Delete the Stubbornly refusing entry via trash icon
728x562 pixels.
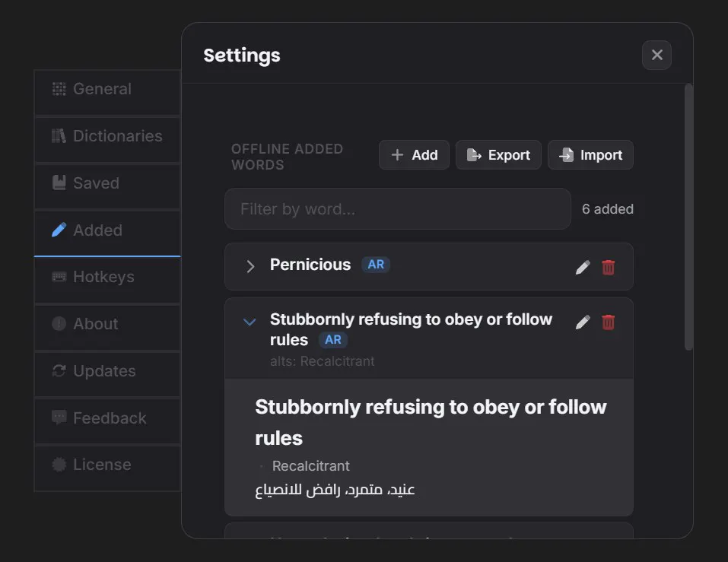(609, 322)
